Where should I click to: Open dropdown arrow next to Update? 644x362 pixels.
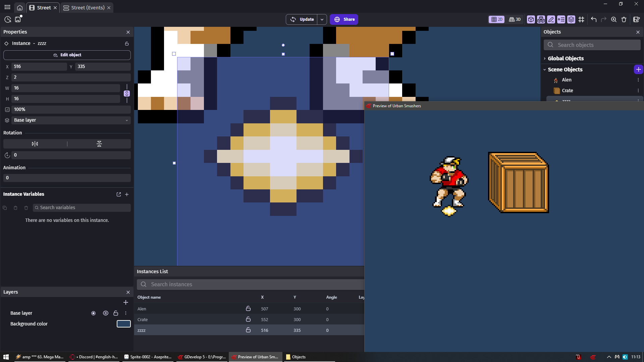click(322, 19)
